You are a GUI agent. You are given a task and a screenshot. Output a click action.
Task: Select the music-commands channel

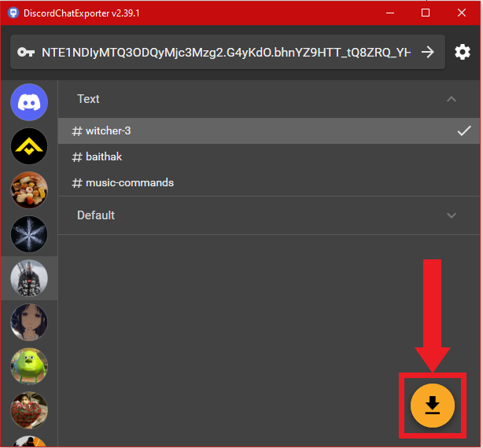[x=269, y=183]
